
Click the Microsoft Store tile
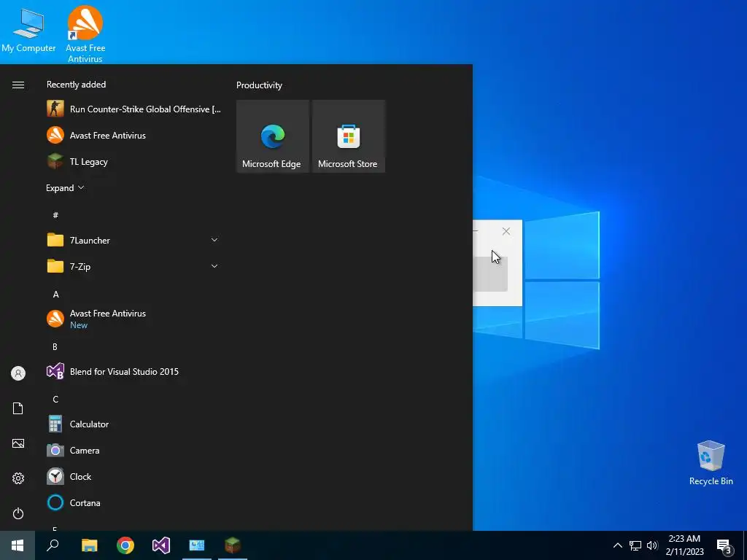pyautogui.click(x=348, y=136)
